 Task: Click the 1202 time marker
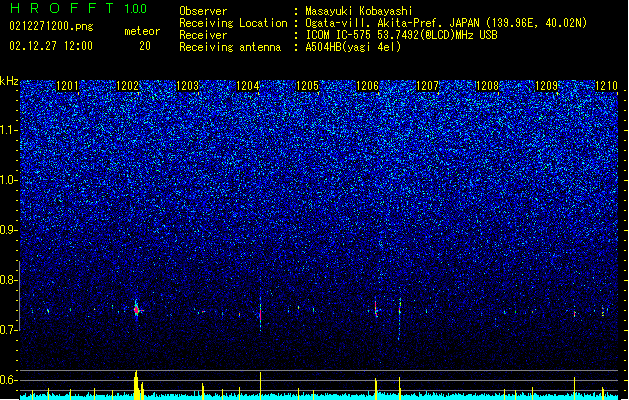tap(127, 86)
